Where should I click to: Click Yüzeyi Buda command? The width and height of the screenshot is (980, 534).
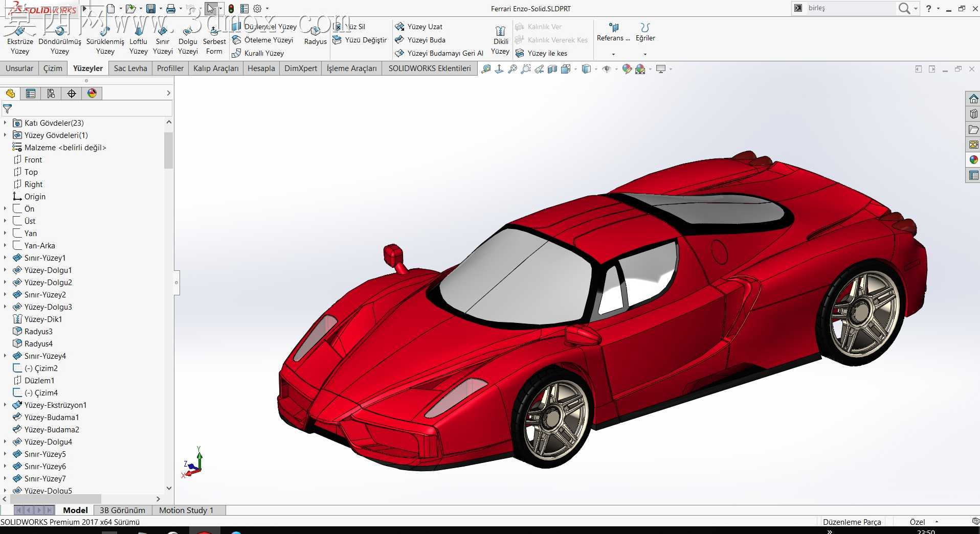[x=420, y=40]
